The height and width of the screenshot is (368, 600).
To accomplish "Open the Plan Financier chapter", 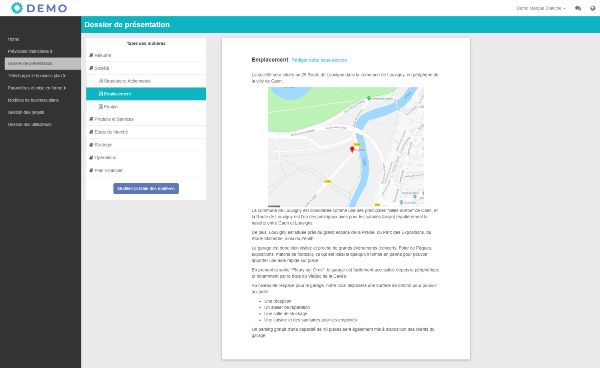I will [146, 171].
